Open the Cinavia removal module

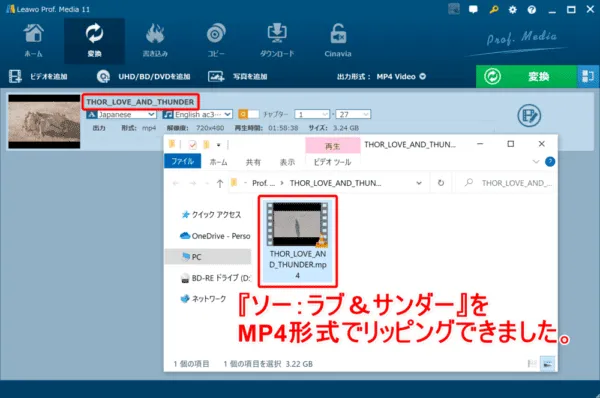(x=338, y=41)
